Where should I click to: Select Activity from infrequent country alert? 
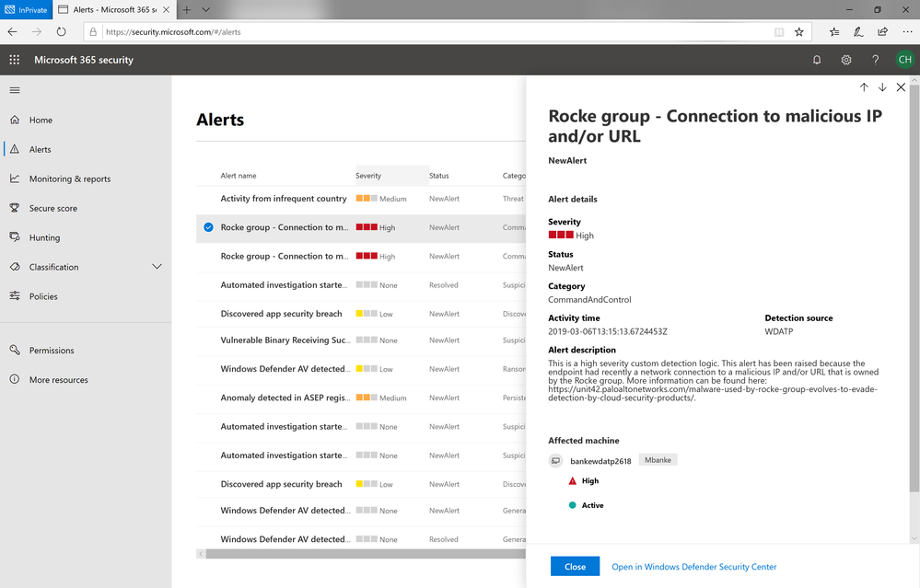361,199
